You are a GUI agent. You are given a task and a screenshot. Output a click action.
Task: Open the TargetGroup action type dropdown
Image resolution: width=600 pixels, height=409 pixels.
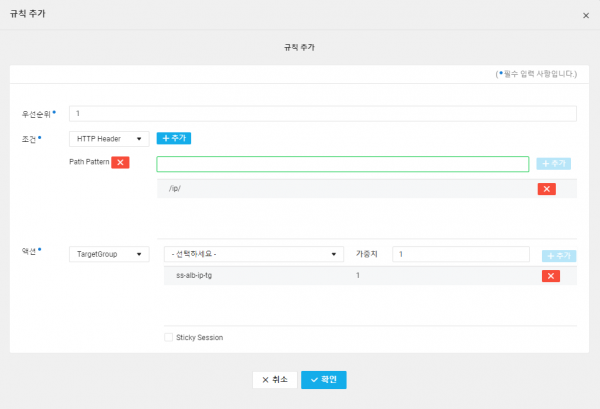(x=109, y=254)
